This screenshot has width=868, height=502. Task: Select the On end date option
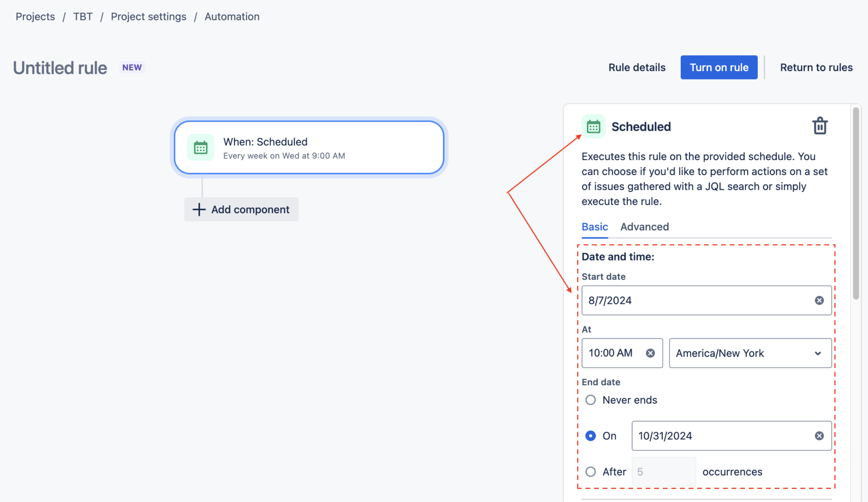coord(590,436)
